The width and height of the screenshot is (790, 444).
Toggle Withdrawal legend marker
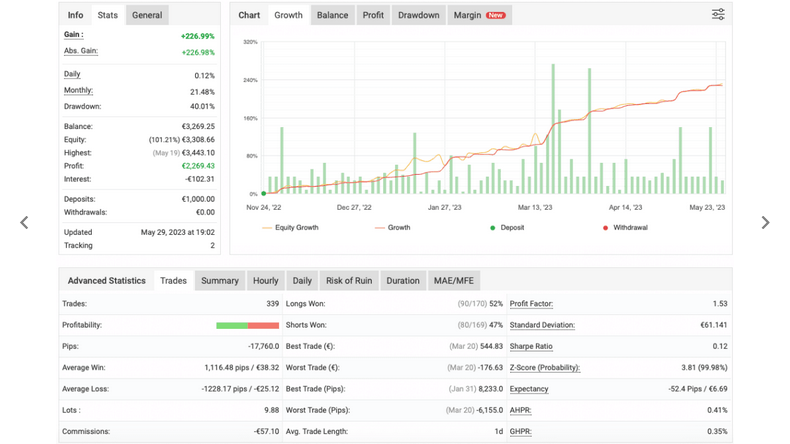(x=625, y=228)
